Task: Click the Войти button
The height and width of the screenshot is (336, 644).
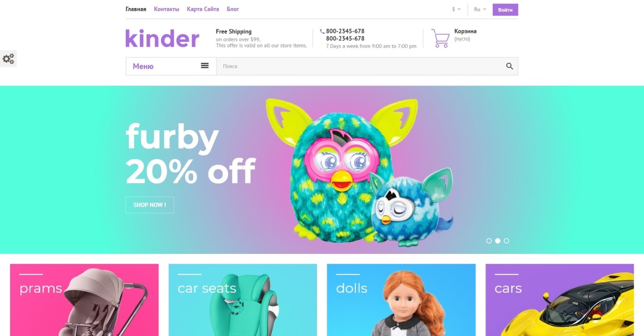Action: (506, 10)
